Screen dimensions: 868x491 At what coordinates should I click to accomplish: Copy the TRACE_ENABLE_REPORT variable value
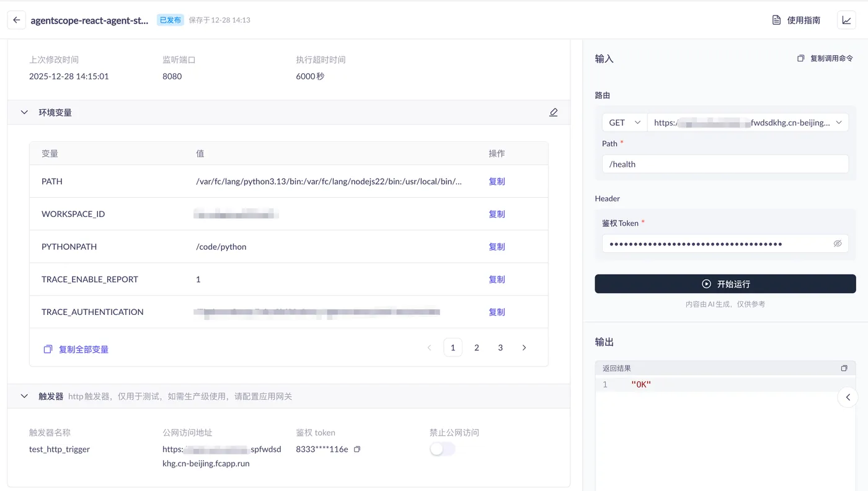497,280
